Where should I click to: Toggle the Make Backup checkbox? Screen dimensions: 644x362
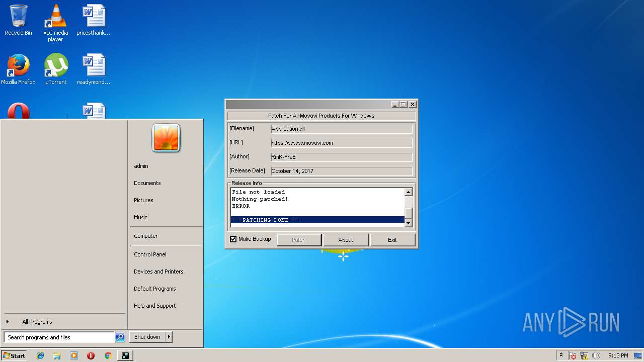pos(233,239)
